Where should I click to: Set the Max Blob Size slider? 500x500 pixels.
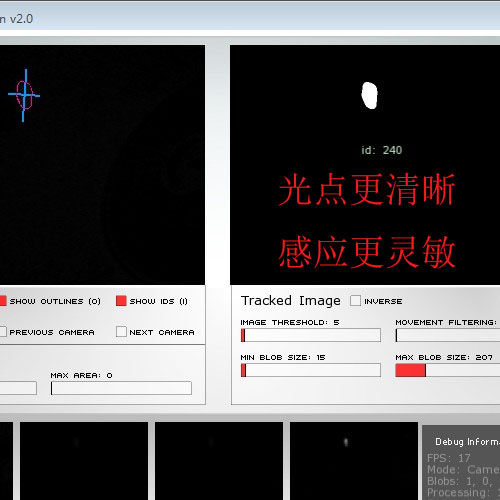pos(448,370)
